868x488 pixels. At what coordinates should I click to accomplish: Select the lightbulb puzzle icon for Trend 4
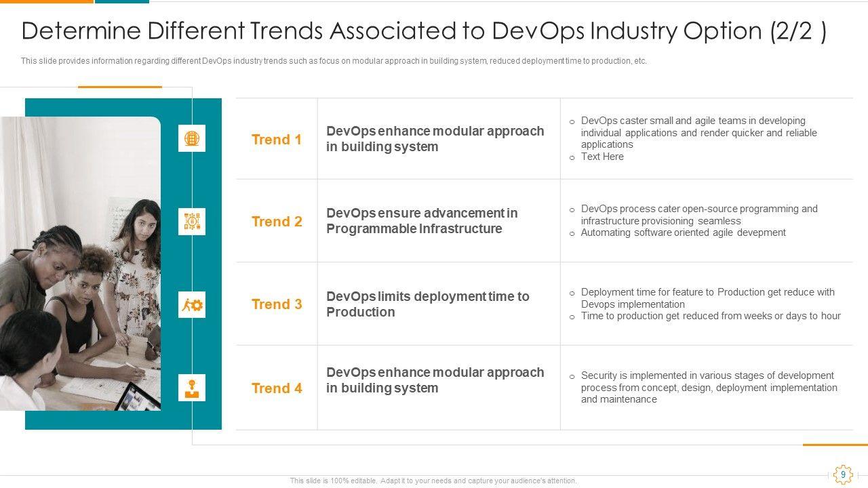(x=192, y=388)
